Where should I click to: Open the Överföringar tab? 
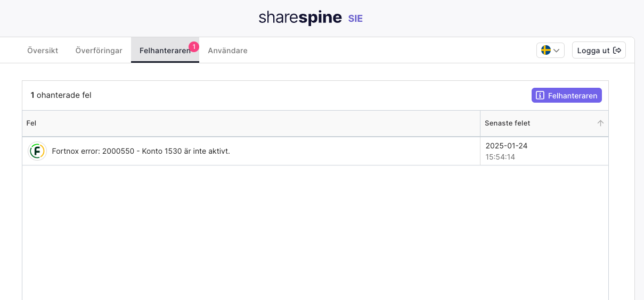[x=99, y=51]
